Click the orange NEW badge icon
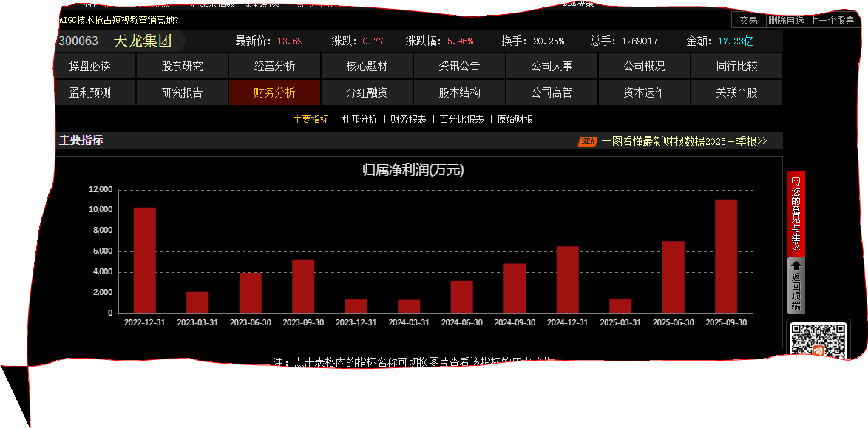The width and height of the screenshot is (868, 428). pyautogui.click(x=588, y=142)
